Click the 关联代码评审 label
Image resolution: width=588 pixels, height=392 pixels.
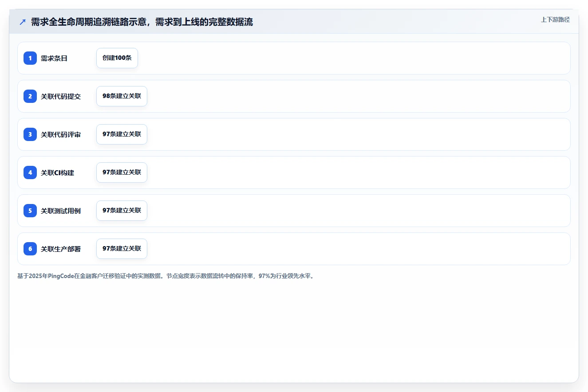coord(61,135)
